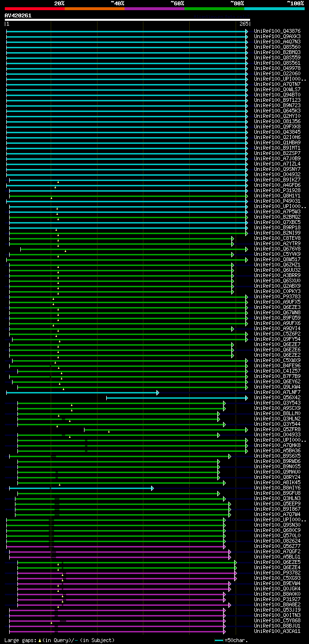309x644 pixels.
Task: Click the UniRef100_A7LNF7 label
Action: coord(277,392)
